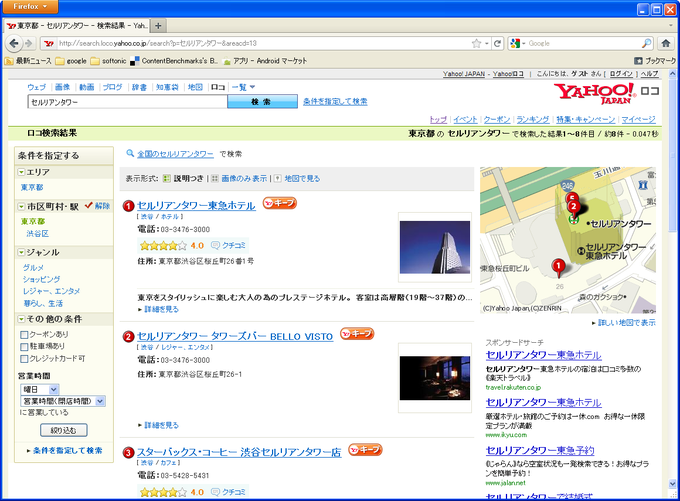Click the Google search magnifier icon

point(646,43)
